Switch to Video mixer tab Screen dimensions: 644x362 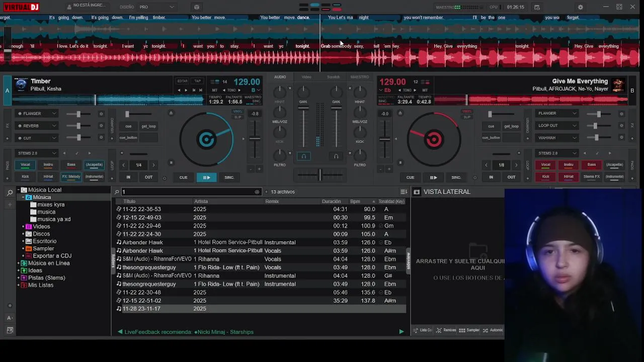click(306, 77)
